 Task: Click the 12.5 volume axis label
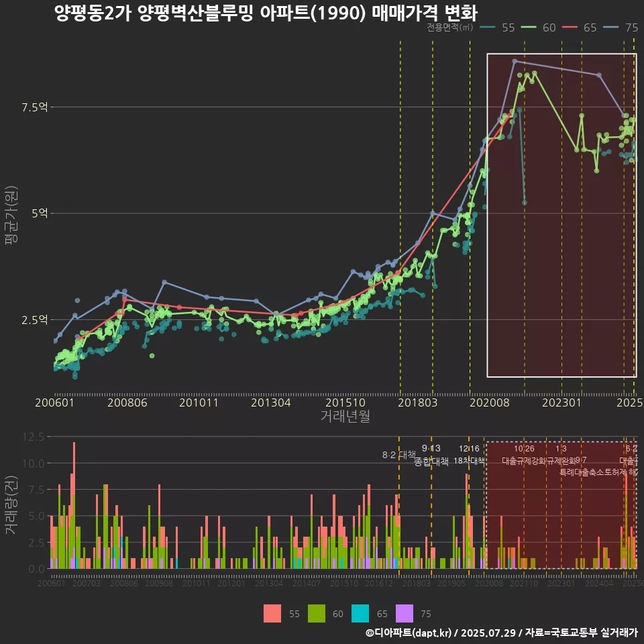(34, 437)
